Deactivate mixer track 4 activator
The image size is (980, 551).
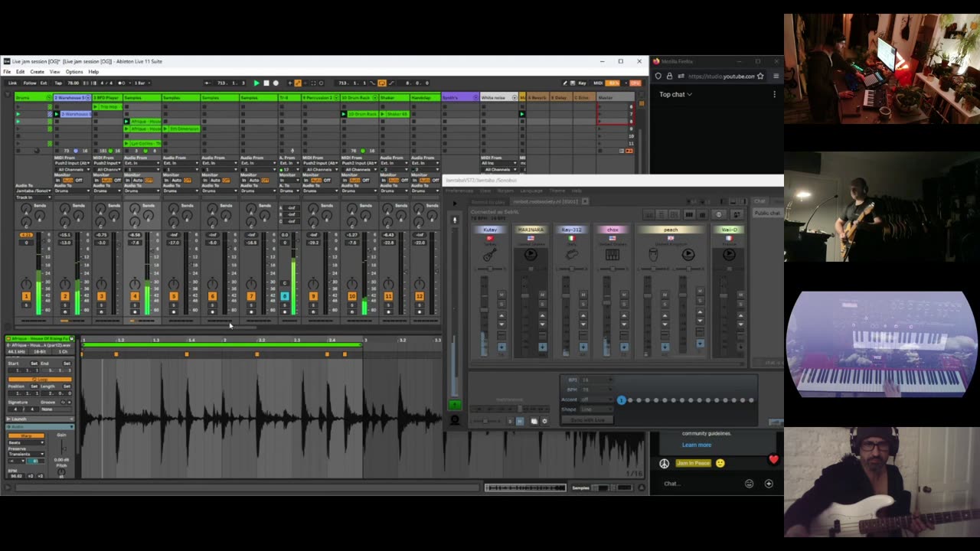(135, 296)
